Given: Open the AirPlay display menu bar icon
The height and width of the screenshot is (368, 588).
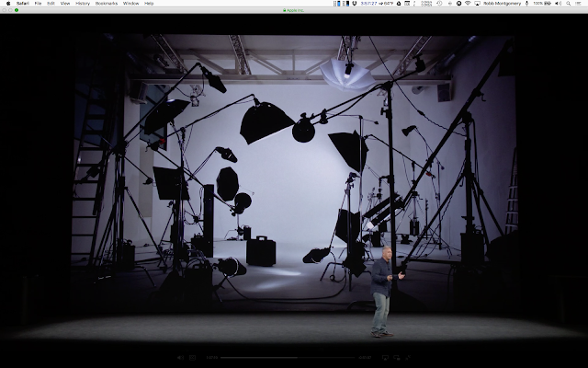Looking at the screenshot, I should pos(478,4).
